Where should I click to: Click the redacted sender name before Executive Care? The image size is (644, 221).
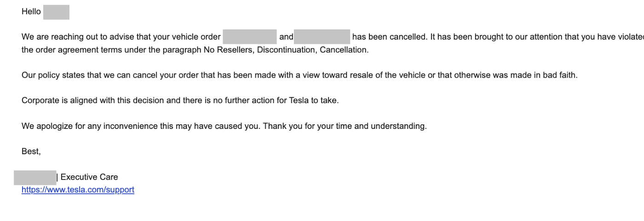tap(35, 177)
